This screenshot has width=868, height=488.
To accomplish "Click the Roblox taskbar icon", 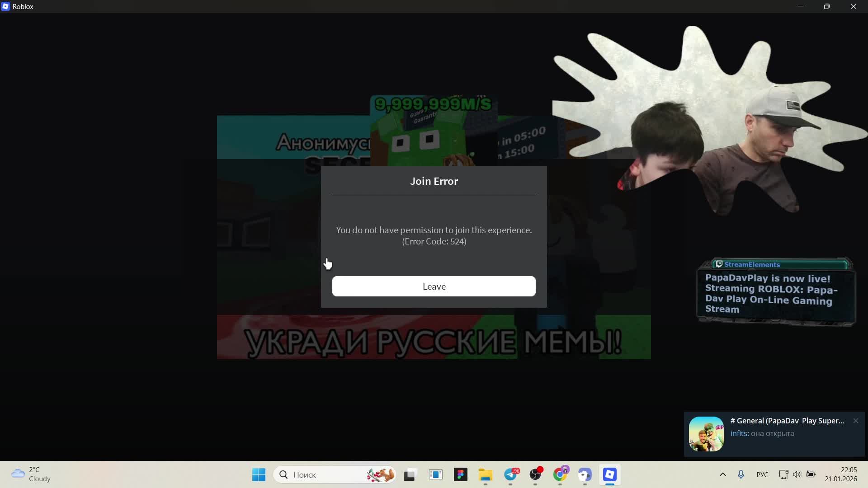I will 609,474.
